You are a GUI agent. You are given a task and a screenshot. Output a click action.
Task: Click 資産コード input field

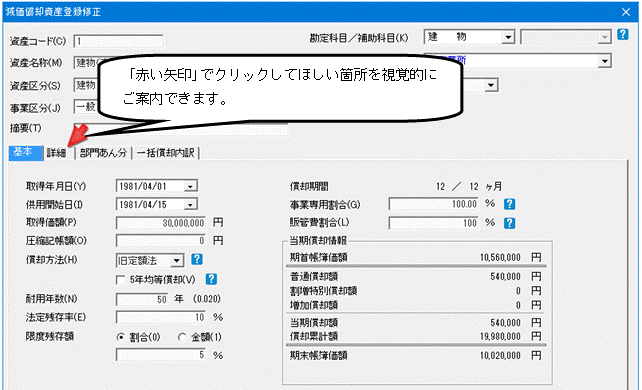coord(118,41)
